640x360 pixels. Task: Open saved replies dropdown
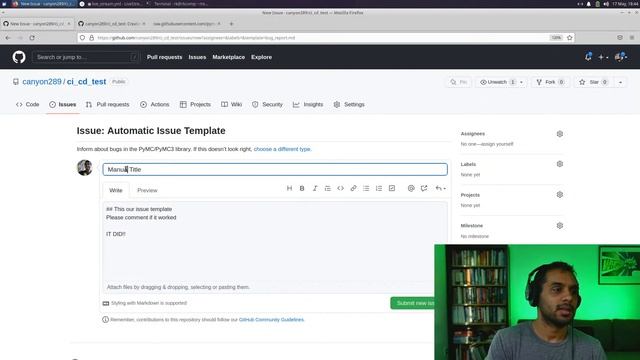pyautogui.click(x=440, y=188)
